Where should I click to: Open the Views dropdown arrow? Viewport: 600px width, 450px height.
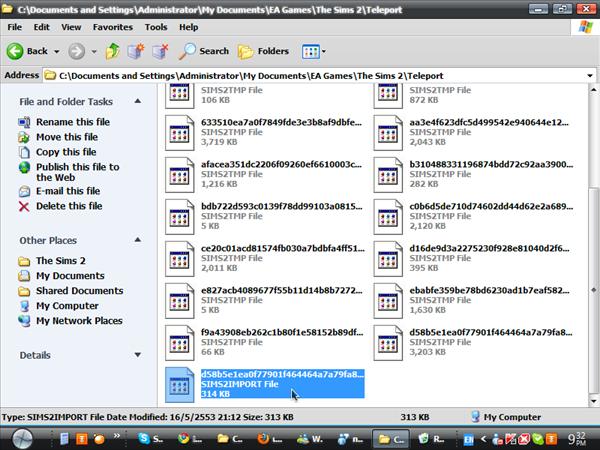click(x=324, y=51)
